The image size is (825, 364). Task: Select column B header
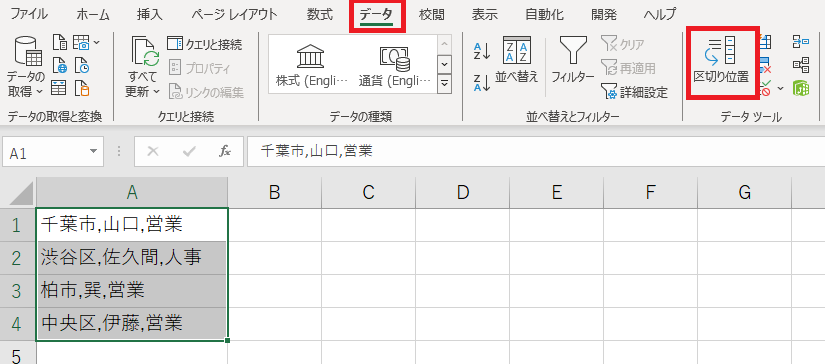275,193
